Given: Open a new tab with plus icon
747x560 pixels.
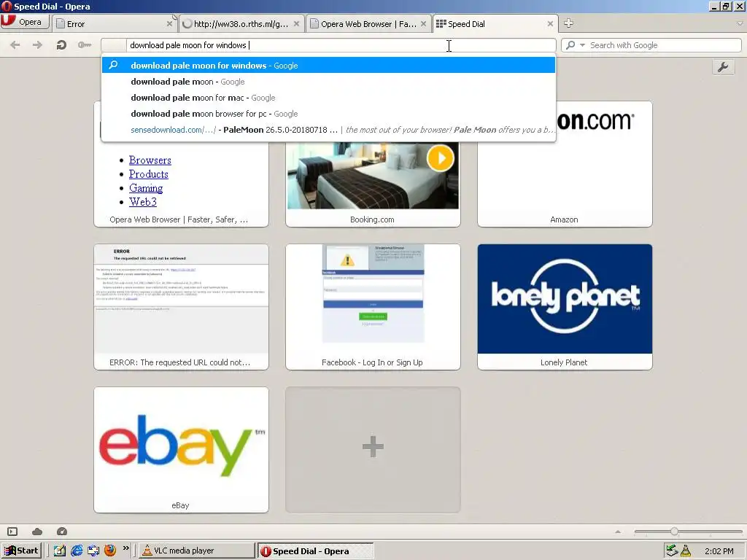Looking at the screenshot, I should 568,23.
